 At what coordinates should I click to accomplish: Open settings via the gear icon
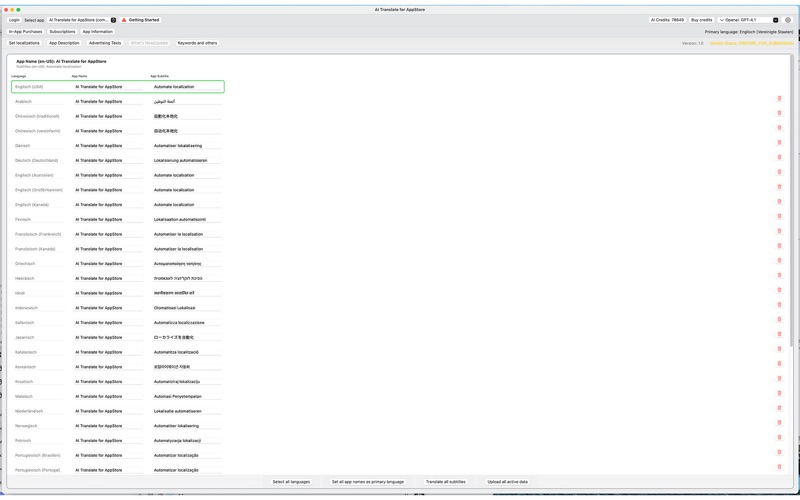[x=788, y=20]
